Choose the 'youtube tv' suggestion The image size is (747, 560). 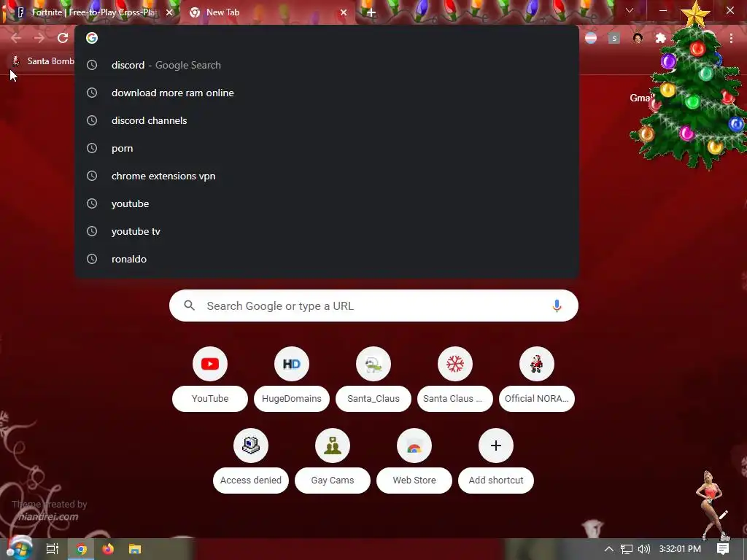(x=327, y=231)
